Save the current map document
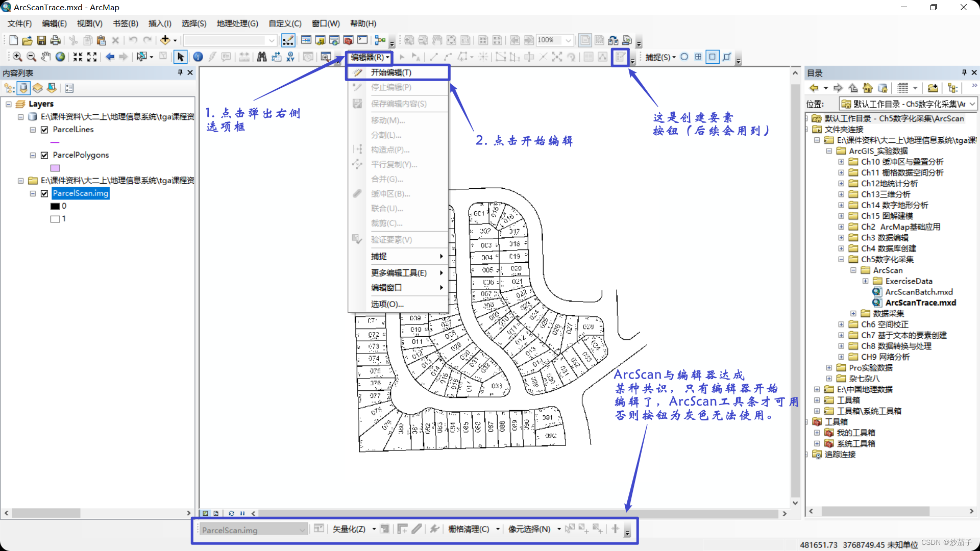Image resolution: width=980 pixels, height=551 pixels. point(41,40)
